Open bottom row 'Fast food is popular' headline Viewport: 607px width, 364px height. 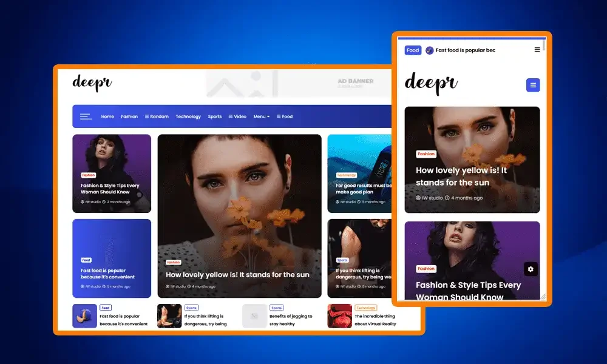tap(123, 320)
